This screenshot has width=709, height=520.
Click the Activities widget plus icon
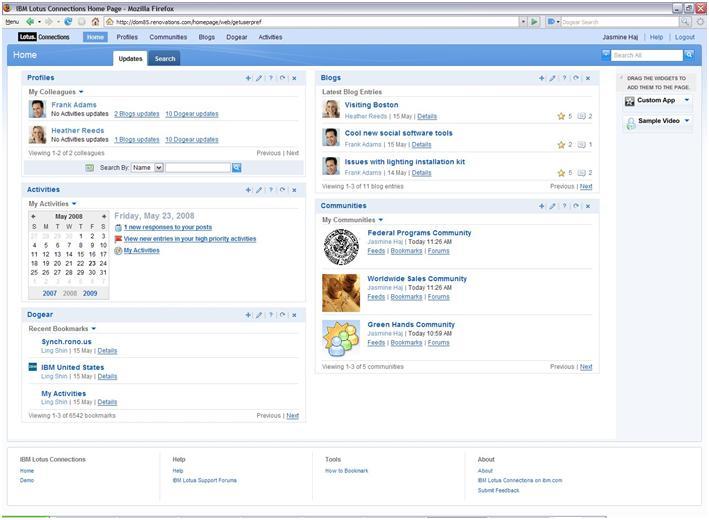point(248,190)
